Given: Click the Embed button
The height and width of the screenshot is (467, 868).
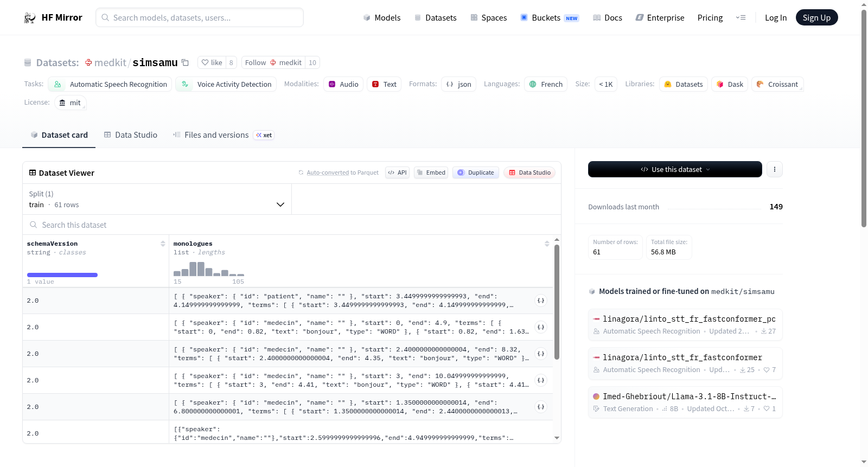Looking at the screenshot, I should tap(431, 172).
